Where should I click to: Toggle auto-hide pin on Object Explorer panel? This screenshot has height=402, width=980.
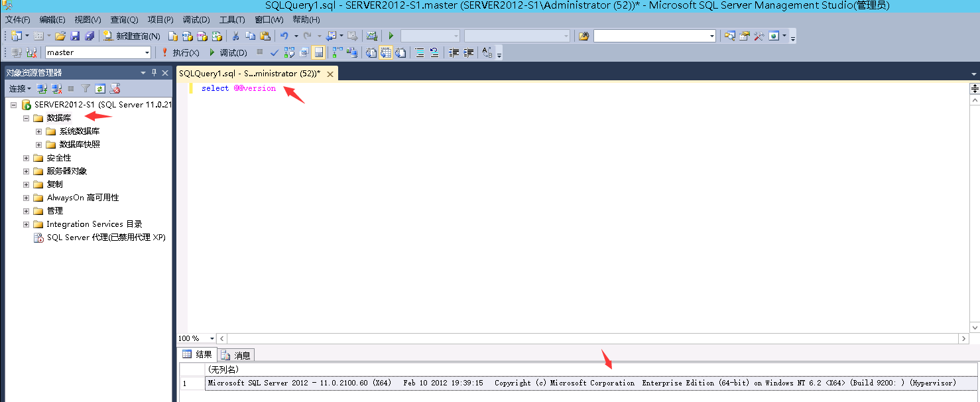(x=154, y=72)
